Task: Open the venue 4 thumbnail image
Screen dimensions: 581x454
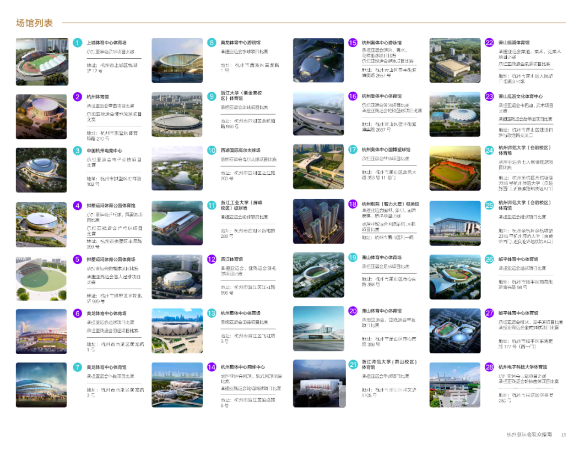Action: click(x=42, y=225)
